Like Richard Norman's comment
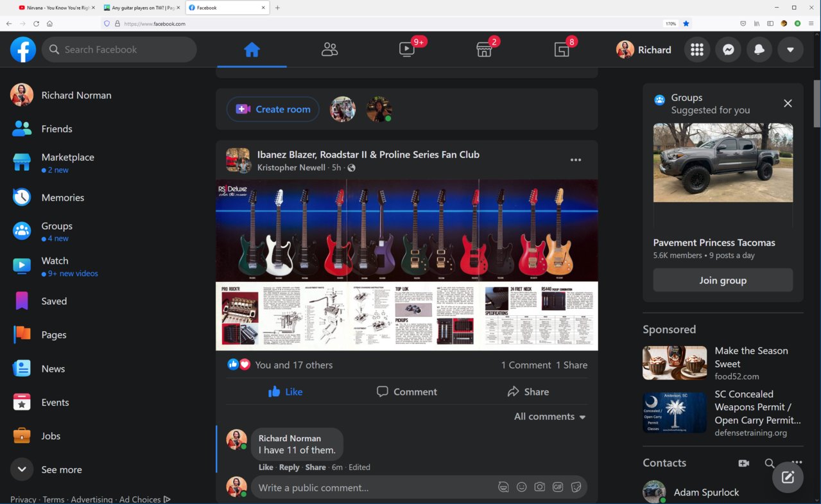Image resolution: width=821 pixels, height=504 pixels. point(266,467)
